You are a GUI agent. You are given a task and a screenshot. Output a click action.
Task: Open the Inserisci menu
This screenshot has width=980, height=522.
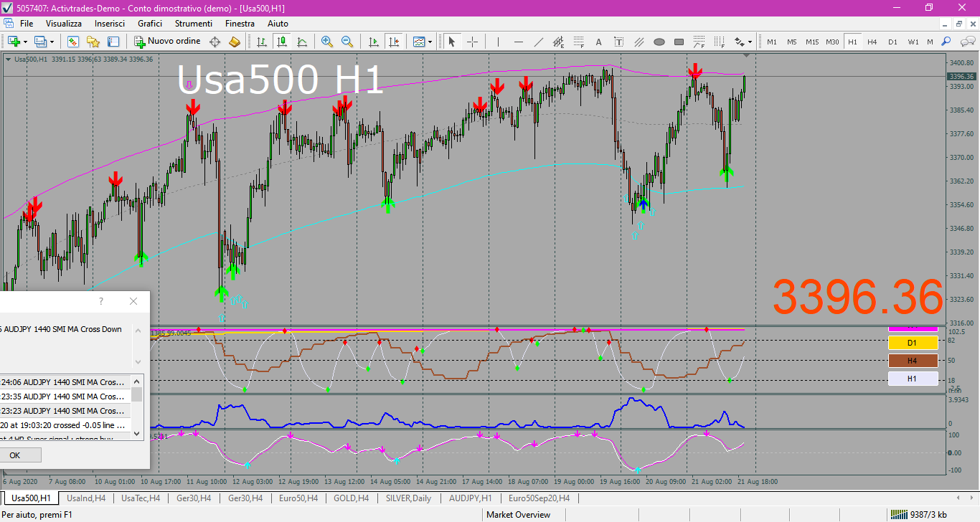(110, 24)
